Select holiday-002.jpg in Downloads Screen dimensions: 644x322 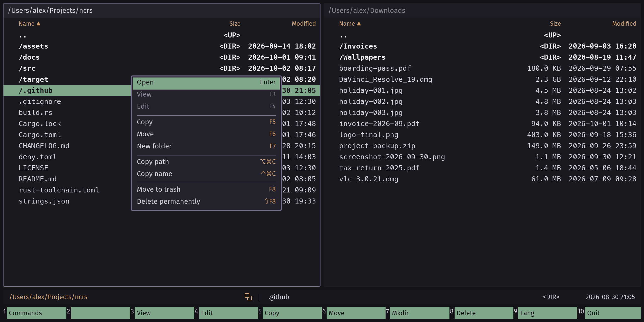click(482, 102)
